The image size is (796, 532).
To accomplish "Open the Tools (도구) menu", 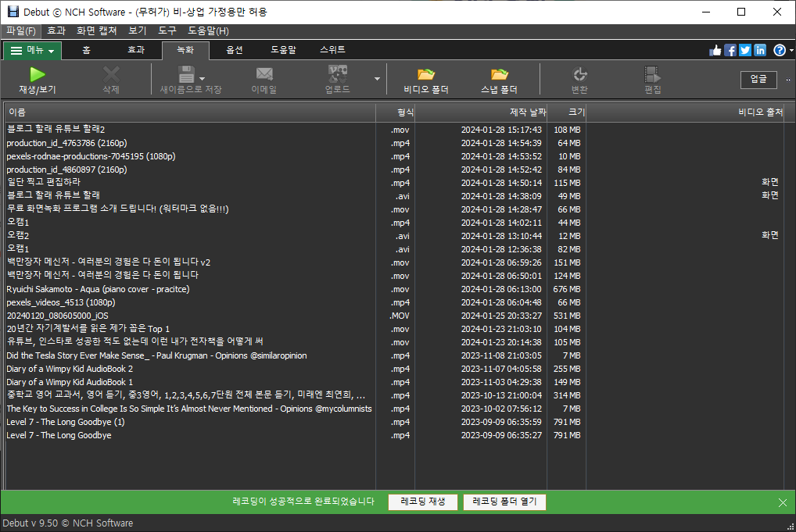I will click(x=167, y=31).
